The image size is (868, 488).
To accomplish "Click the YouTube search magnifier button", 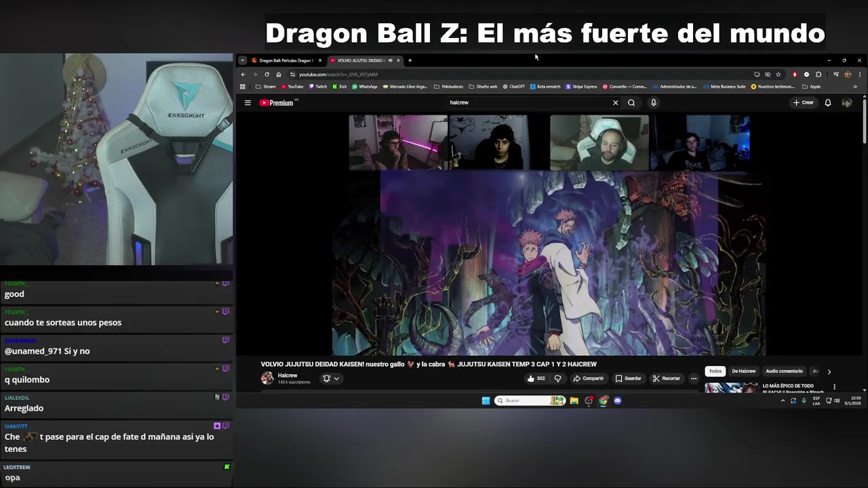I will [631, 103].
